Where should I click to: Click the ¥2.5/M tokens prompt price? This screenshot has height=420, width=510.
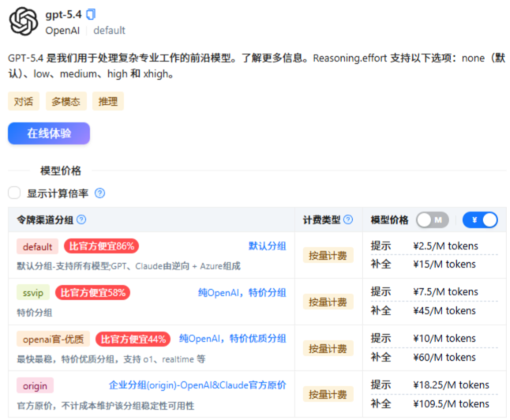[445, 246]
